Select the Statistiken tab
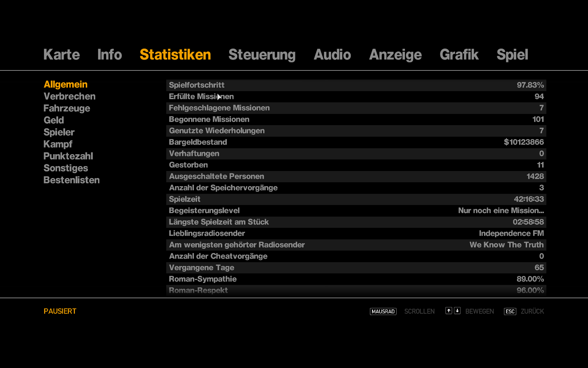This screenshot has width=588, height=368. 175,55
